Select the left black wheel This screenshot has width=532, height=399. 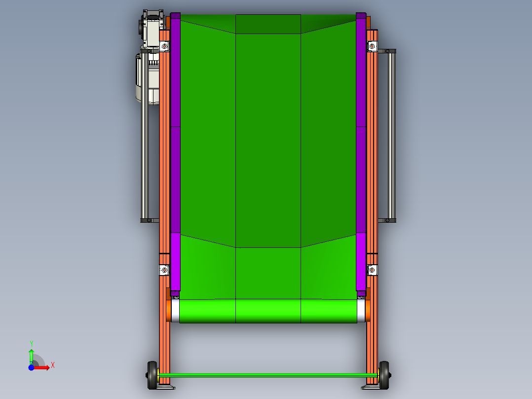click(x=153, y=373)
